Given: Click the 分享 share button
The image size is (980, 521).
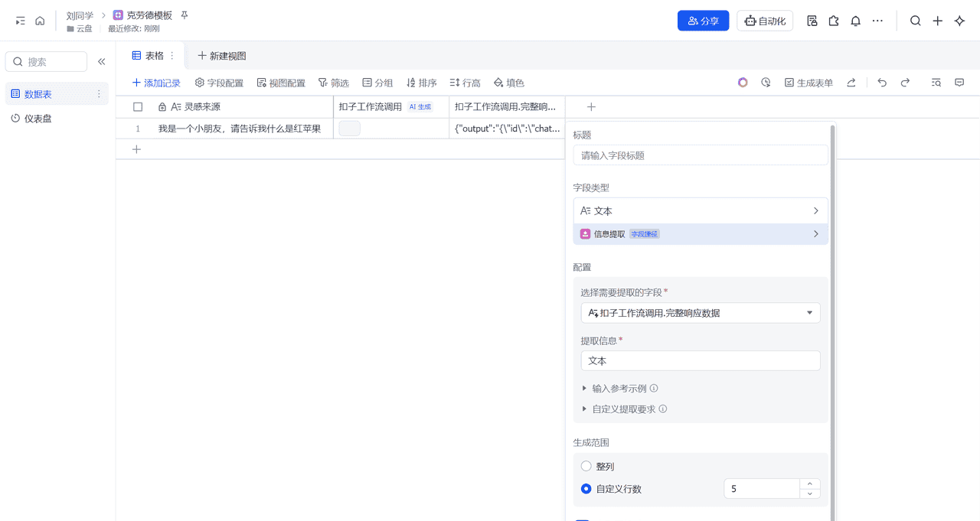Looking at the screenshot, I should pyautogui.click(x=703, y=21).
